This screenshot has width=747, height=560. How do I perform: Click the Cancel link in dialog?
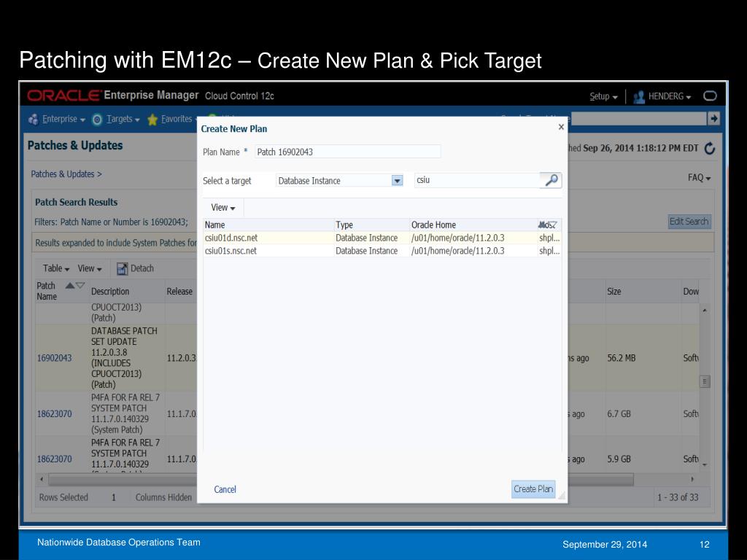[x=225, y=489]
